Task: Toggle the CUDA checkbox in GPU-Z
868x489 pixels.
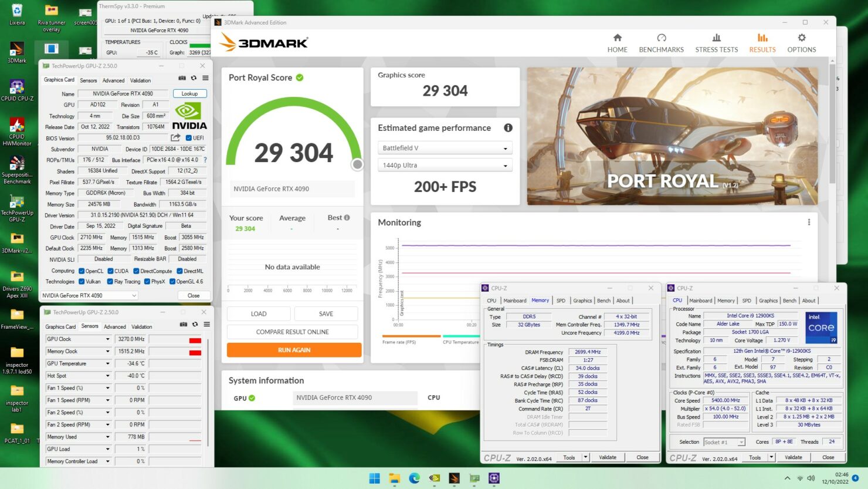Action: click(x=110, y=271)
